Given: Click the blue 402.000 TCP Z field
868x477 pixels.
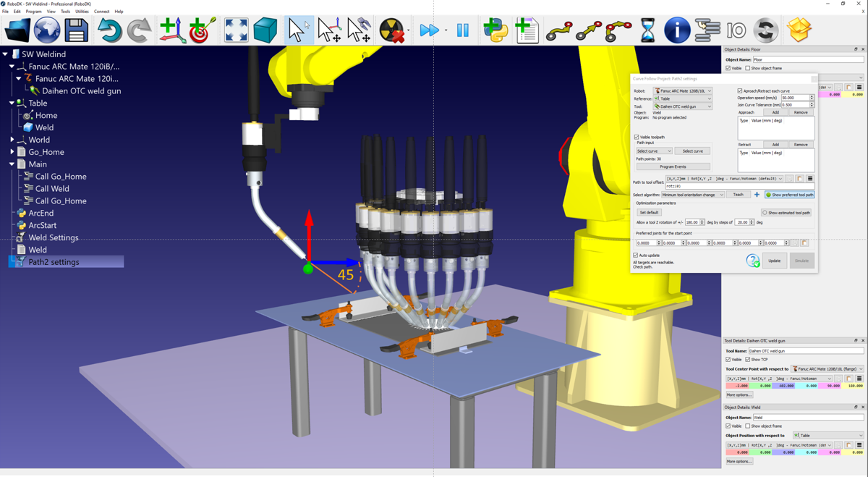Looking at the screenshot, I should point(784,387).
